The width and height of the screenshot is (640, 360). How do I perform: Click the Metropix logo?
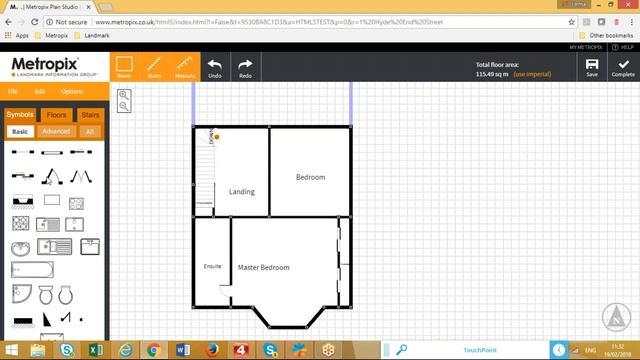point(54,67)
